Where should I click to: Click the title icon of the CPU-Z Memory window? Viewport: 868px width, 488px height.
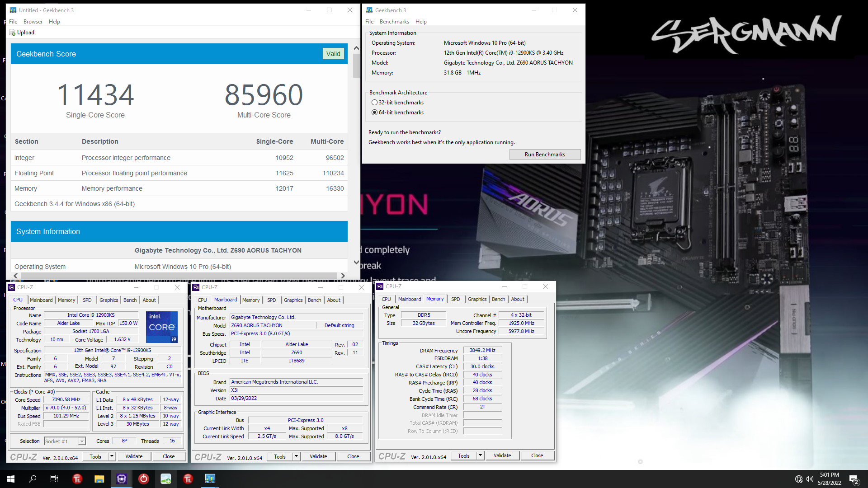tap(380, 286)
